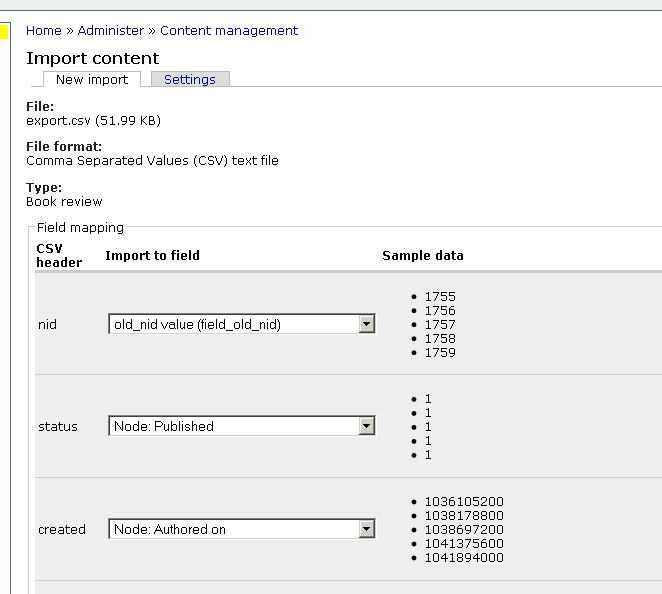Click sample value 1041894000
662x594 pixels.
pos(464,558)
